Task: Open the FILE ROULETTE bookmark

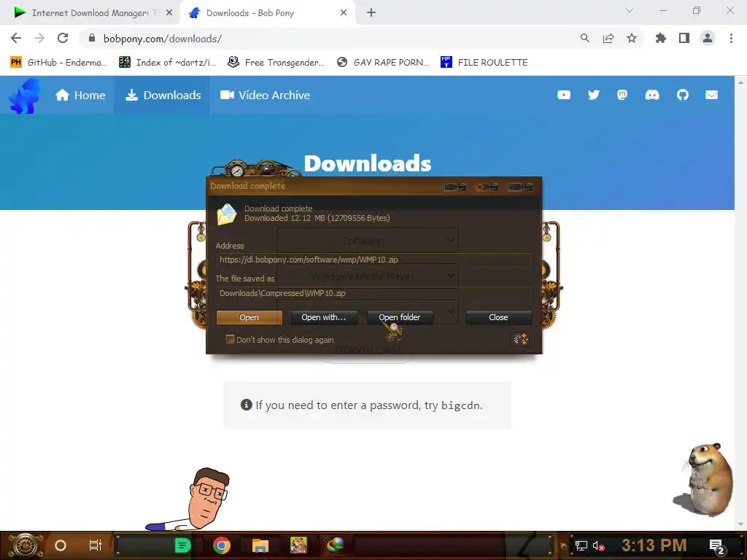Action: (x=484, y=63)
